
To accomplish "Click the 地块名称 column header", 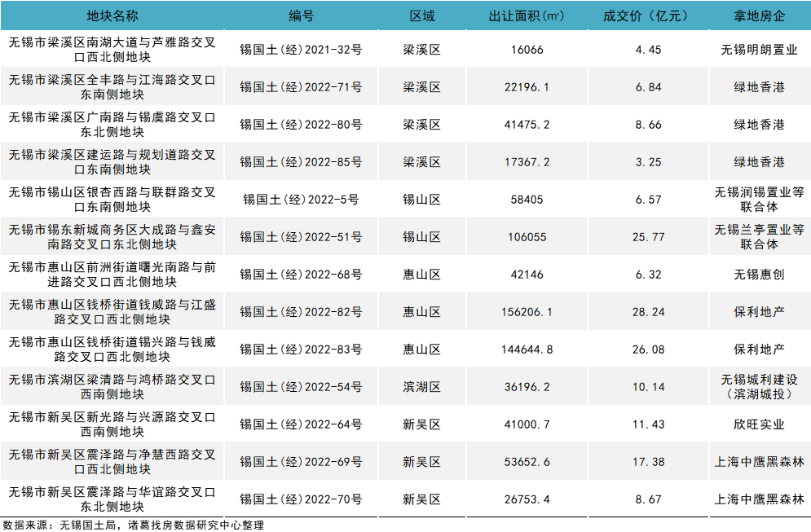I will pos(112,16).
